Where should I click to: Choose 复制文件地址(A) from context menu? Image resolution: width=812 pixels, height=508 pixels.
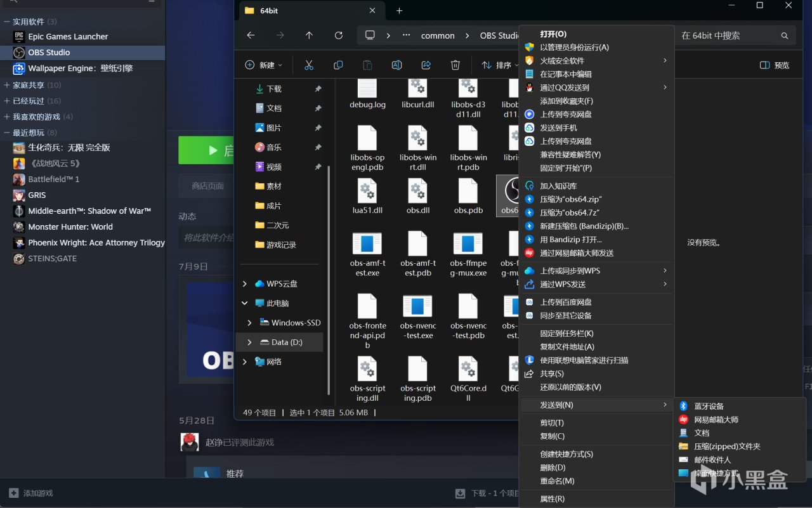coord(596,347)
